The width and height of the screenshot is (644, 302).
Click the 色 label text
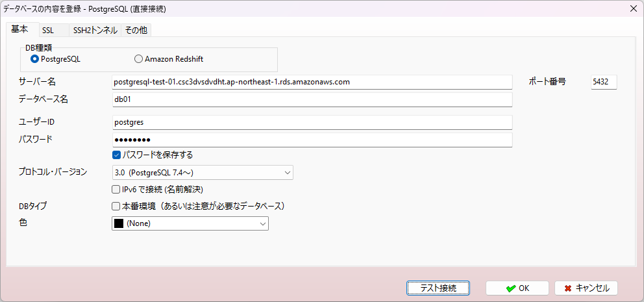pyautogui.click(x=23, y=223)
